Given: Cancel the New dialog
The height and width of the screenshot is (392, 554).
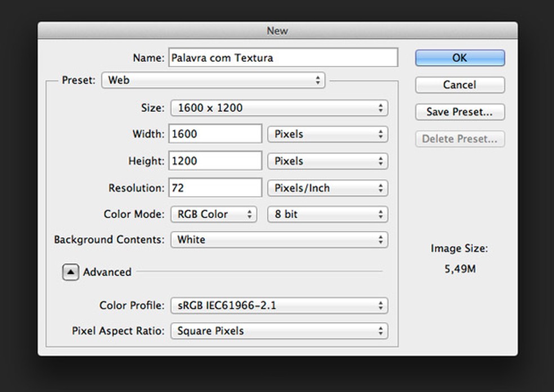Looking at the screenshot, I should (x=459, y=85).
